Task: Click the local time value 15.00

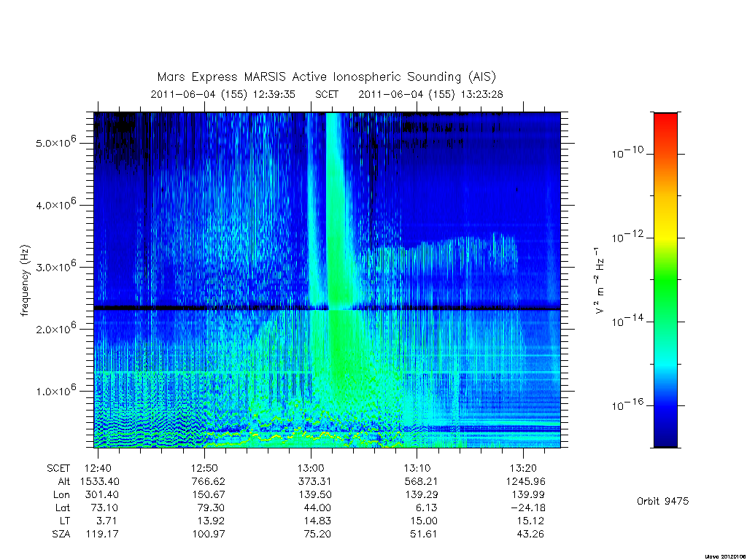Action: pos(424,521)
